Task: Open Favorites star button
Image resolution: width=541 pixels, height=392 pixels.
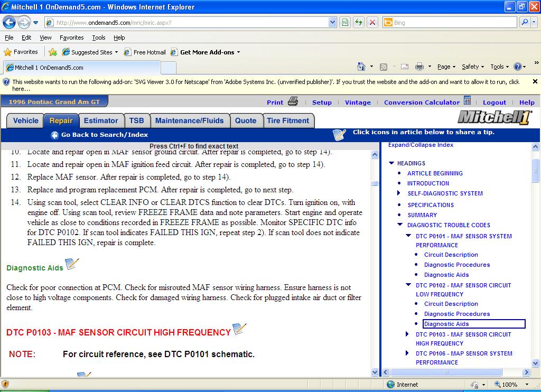Action: (x=21, y=52)
